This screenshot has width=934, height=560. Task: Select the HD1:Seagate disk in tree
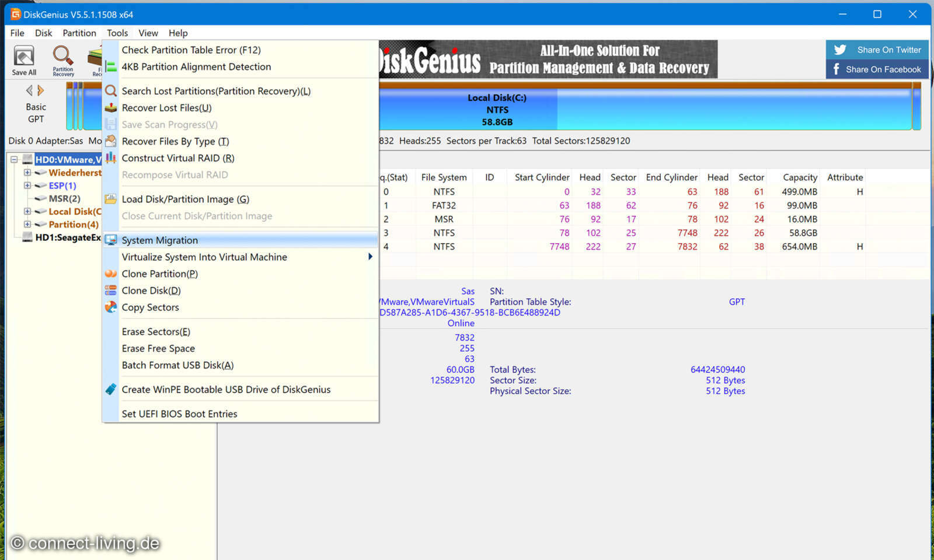67,237
